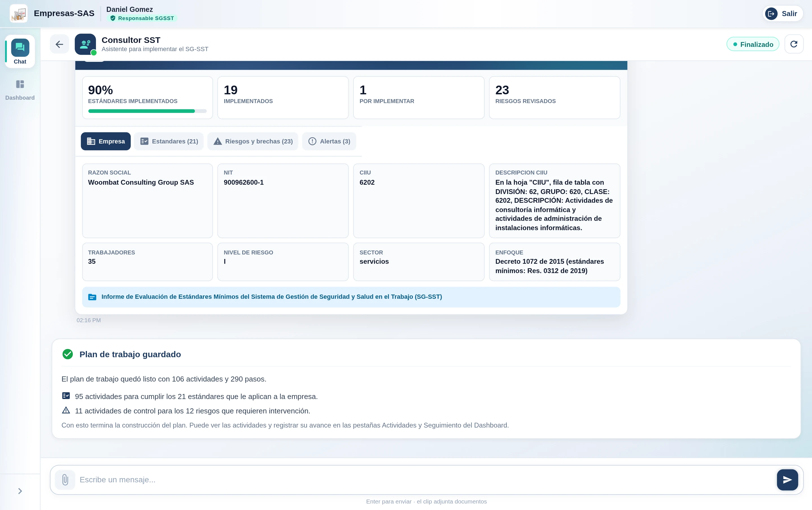Click the Salir logout button

pyautogui.click(x=783, y=14)
